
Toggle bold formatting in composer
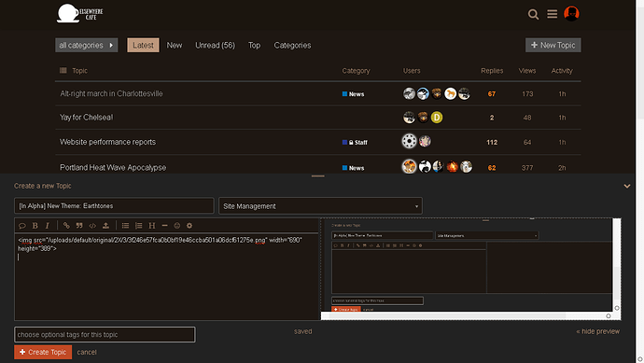[x=35, y=226]
